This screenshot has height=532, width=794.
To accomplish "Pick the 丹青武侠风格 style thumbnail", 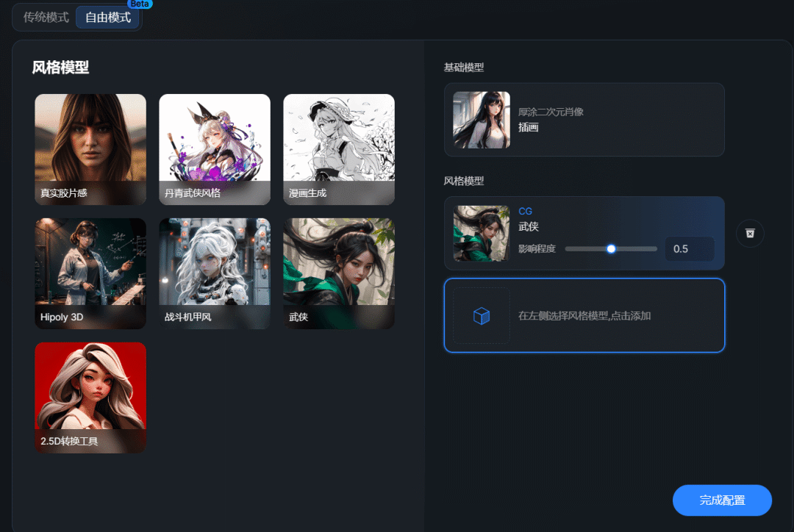I will (215, 149).
